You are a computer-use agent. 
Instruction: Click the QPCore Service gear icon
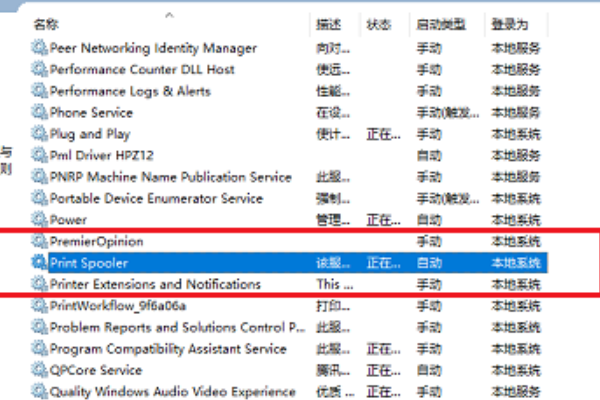pos(39,370)
